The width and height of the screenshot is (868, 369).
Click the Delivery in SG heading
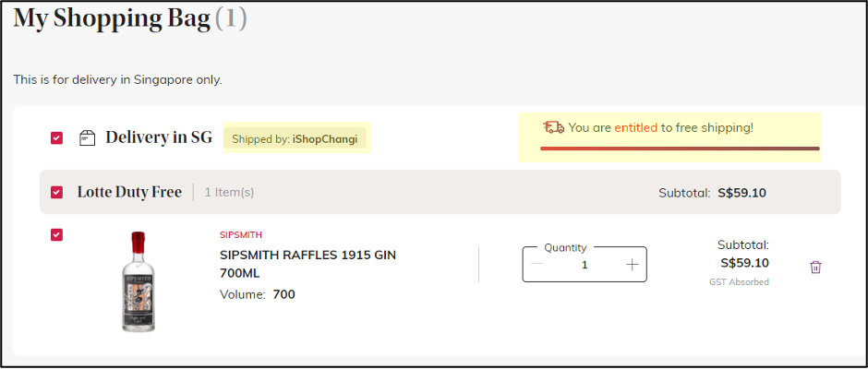tap(159, 137)
